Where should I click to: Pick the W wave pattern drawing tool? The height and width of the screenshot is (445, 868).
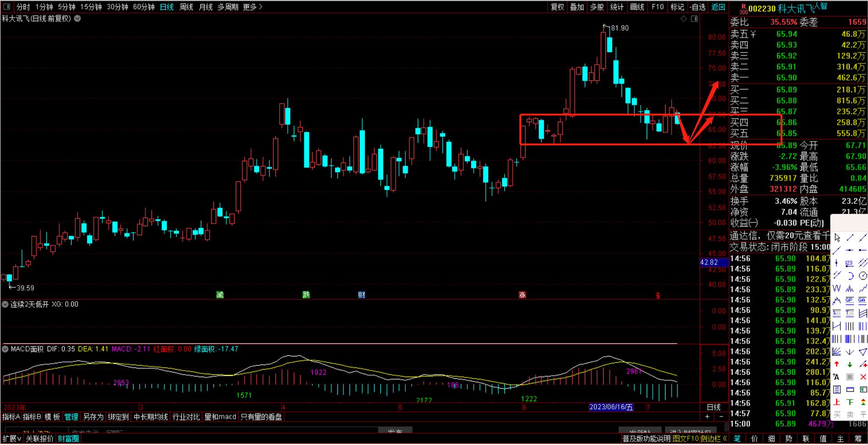[x=837, y=288]
